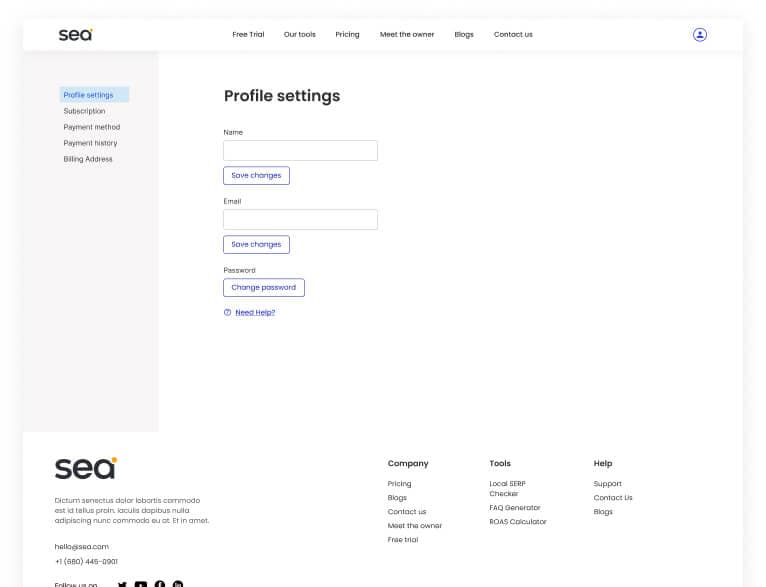Open the FAQ Generator footer link
The width and height of the screenshot is (766, 587).
pyautogui.click(x=514, y=508)
